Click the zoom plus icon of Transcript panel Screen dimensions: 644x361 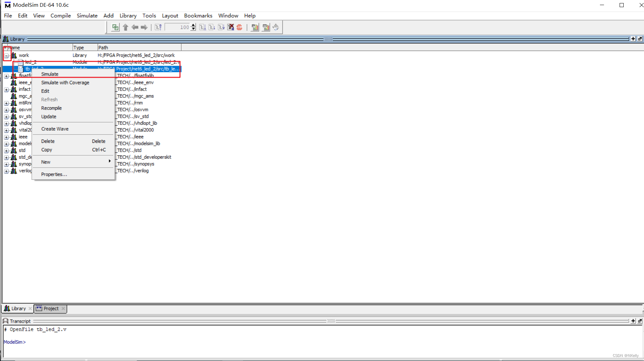[x=633, y=321]
